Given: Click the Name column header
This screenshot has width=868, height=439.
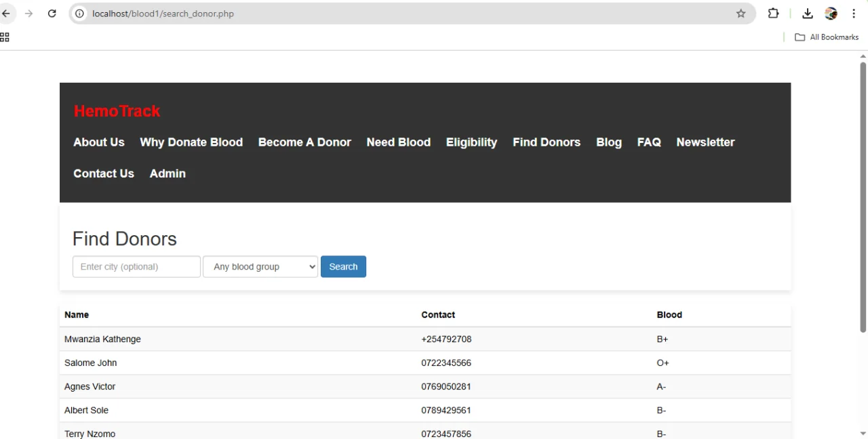Looking at the screenshot, I should [77, 314].
